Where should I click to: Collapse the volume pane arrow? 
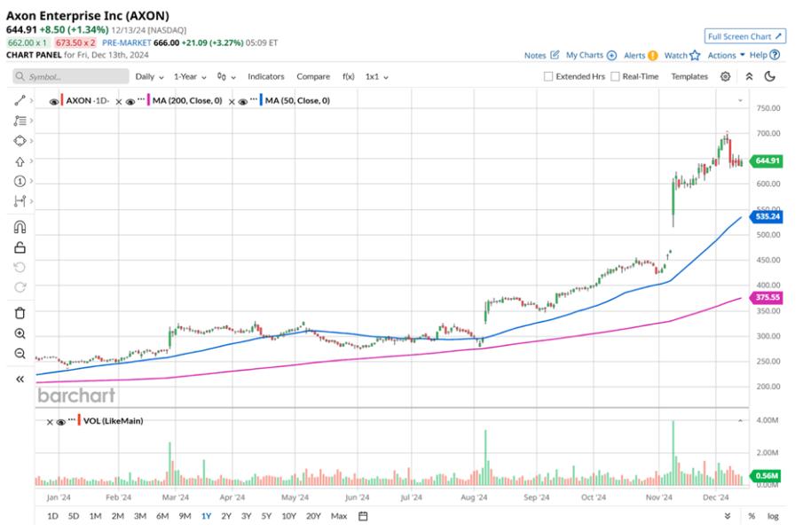point(740,420)
